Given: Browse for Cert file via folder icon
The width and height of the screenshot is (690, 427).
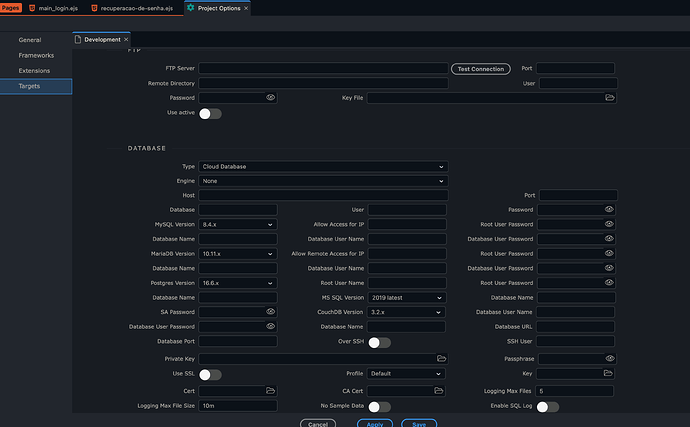Looking at the screenshot, I should click(x=270, y=390).
